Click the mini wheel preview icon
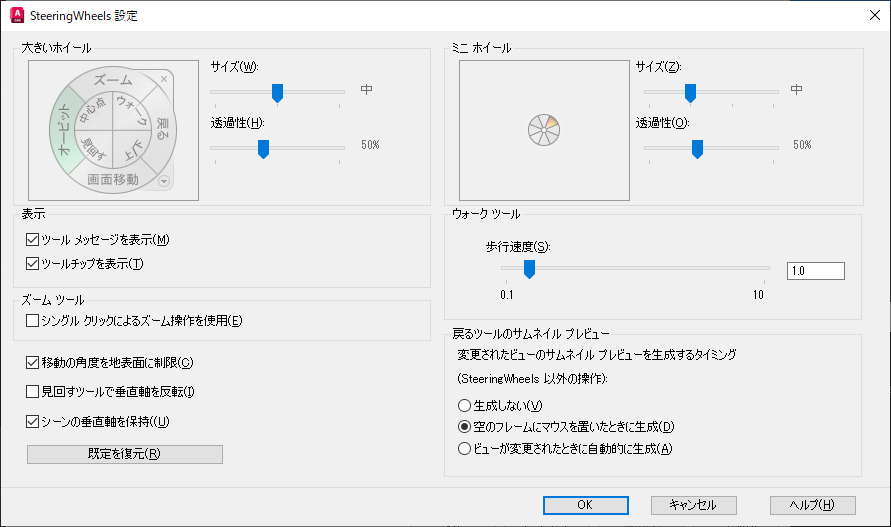Screen dimensions: 891x527 (x=544, y=130)
